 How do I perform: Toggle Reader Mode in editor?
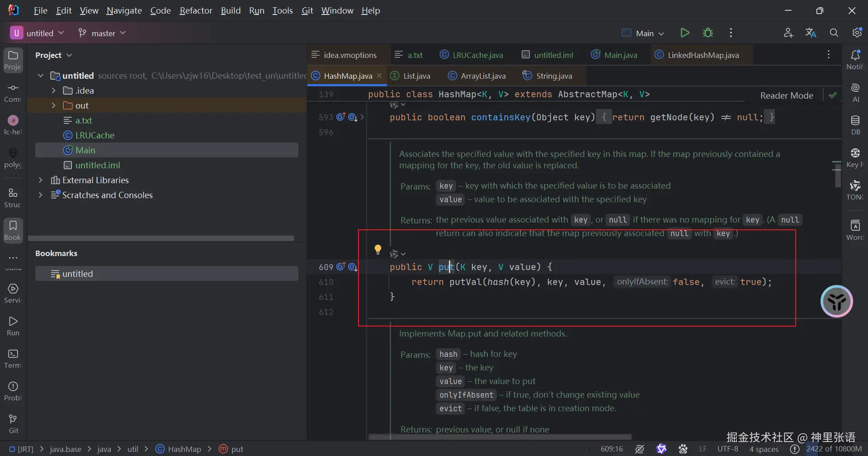(786, 95)
